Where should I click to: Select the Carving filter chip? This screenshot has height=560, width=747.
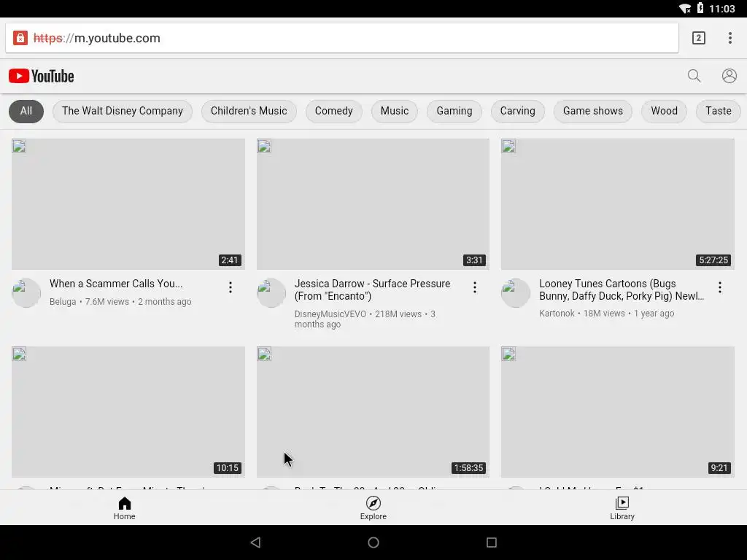517,111
